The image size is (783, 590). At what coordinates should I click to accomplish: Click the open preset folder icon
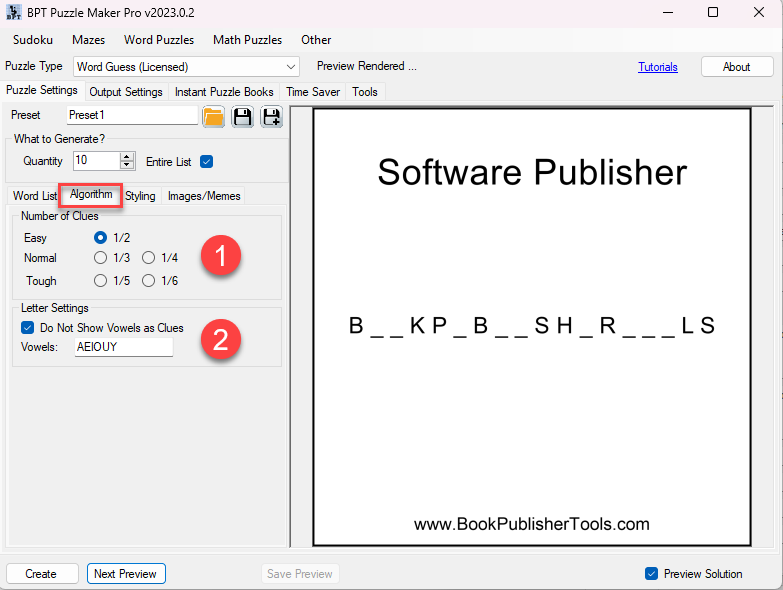[214, 116]
